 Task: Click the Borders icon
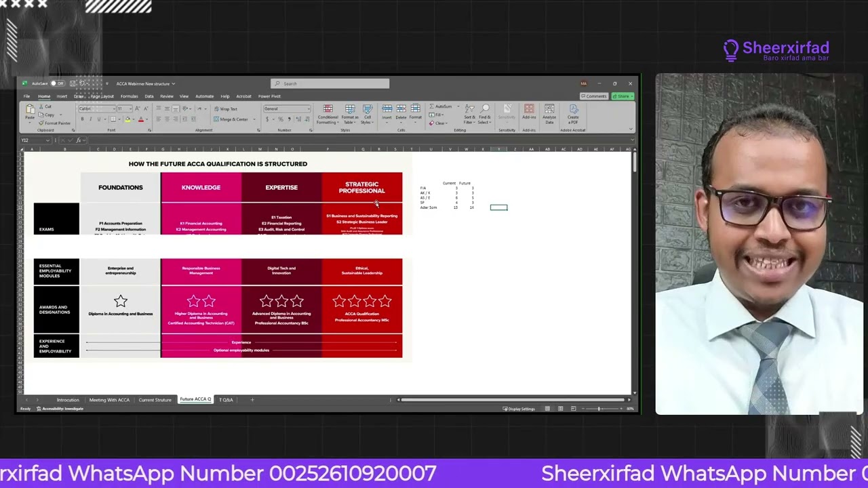[113, 120]
